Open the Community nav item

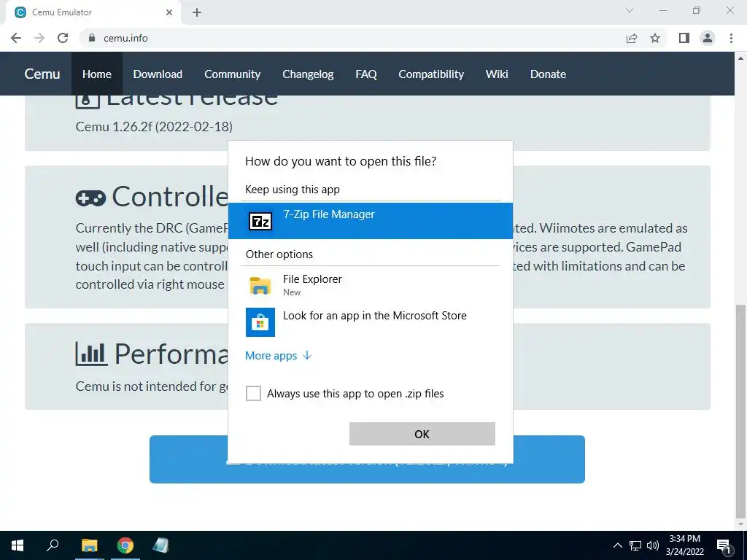pos(233,74)
